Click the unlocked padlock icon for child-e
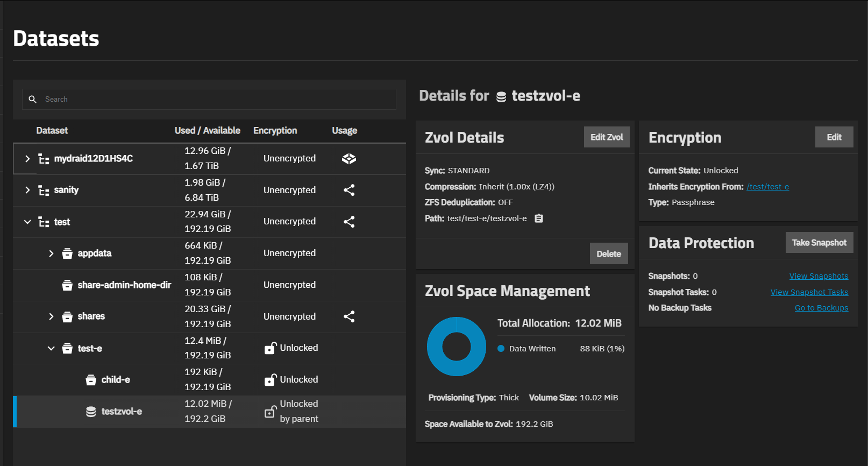868x466 pixels. (270, 380)
